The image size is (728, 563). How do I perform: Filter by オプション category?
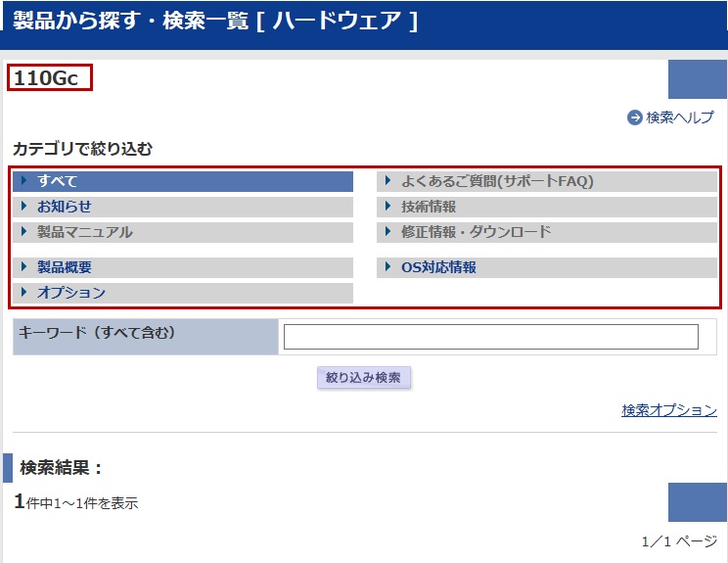[183, 293]
